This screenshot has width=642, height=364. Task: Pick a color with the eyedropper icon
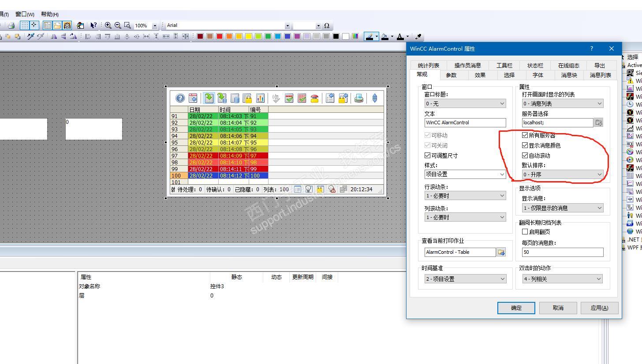(x=418, y=37)
